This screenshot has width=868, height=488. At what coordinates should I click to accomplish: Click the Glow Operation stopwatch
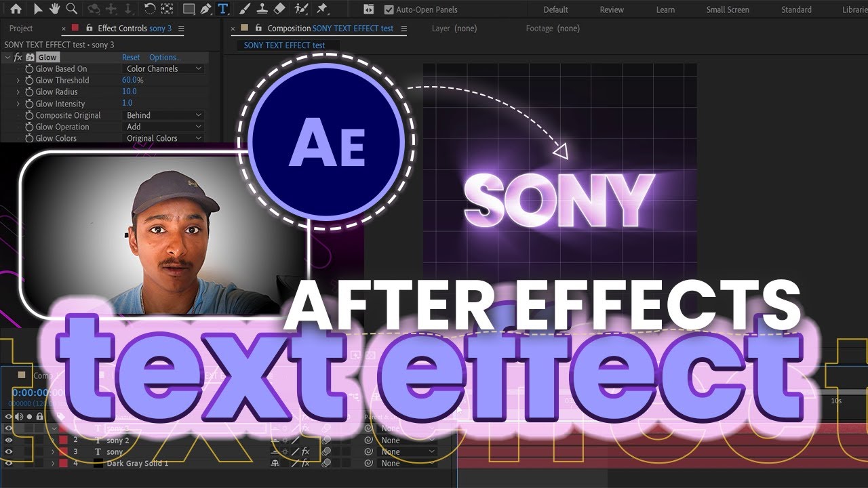[29, 127]
